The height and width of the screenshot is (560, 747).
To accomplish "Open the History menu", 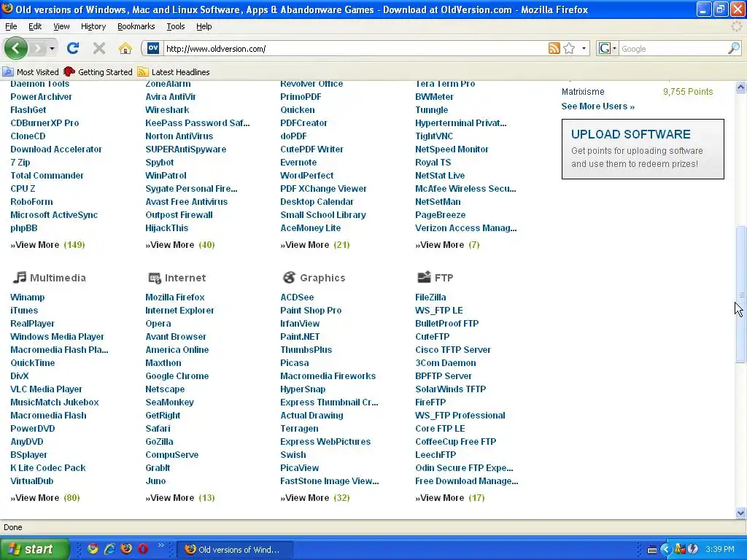I will click(x=93, y=26).
